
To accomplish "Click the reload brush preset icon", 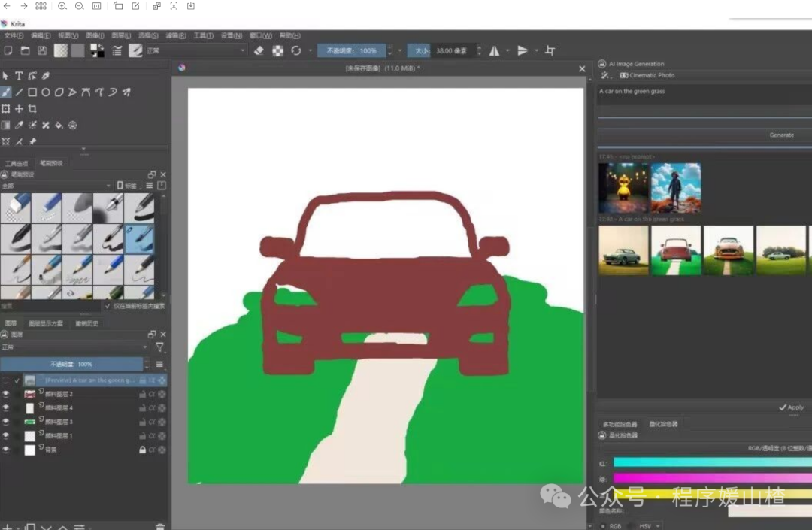I will tap(295, 50).
